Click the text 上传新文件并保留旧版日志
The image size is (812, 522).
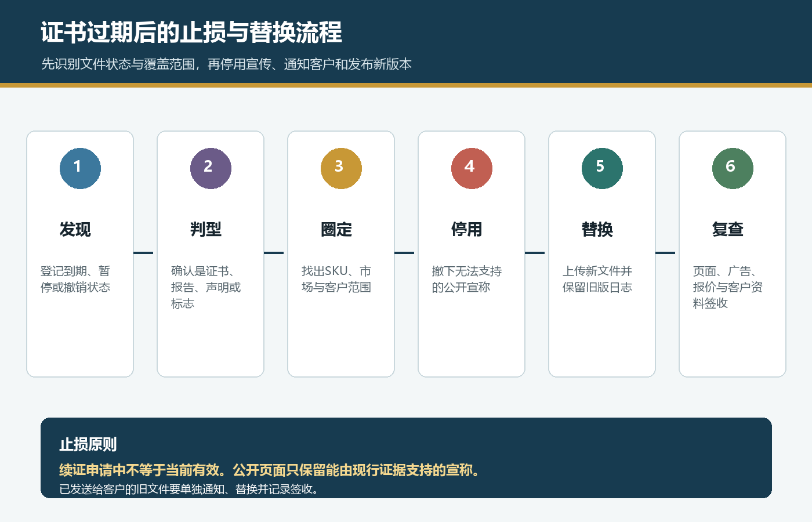[597, 279]
